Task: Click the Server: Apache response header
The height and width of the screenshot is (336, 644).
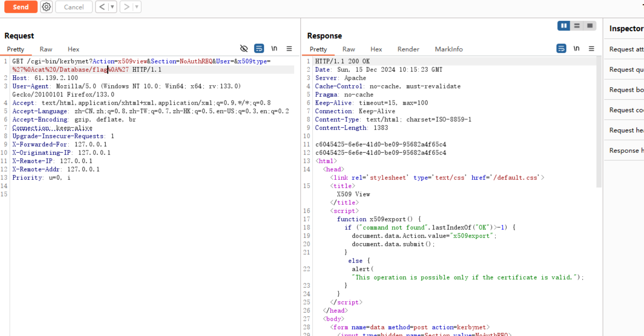Action: click(340, 78)
